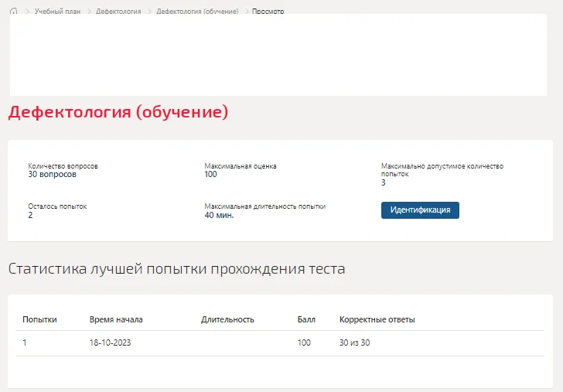
Task: Click the Осталось попыток remaining attempts label
Action: pyautogui.click(x=57, y=206)
